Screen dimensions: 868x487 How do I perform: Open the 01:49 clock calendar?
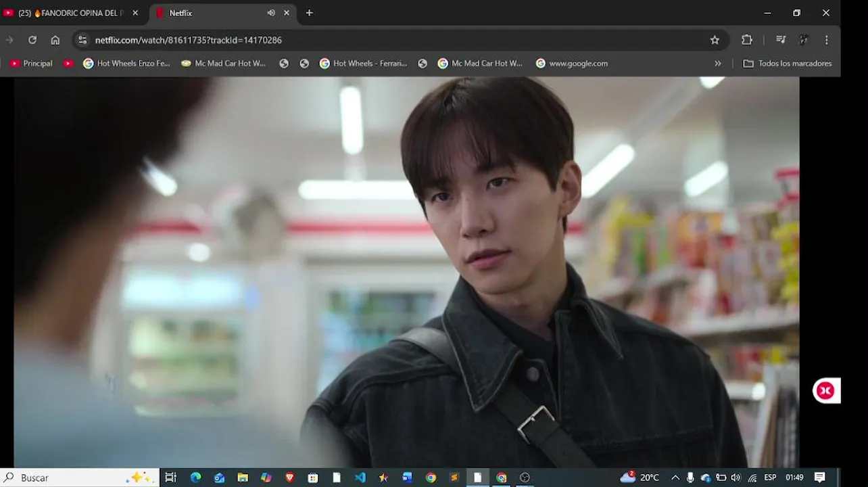point(794,478)
